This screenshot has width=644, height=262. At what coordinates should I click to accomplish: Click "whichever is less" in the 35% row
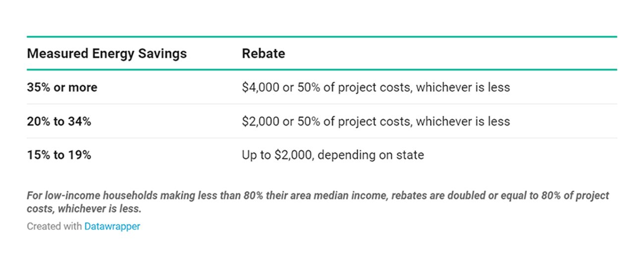point(463,87)
